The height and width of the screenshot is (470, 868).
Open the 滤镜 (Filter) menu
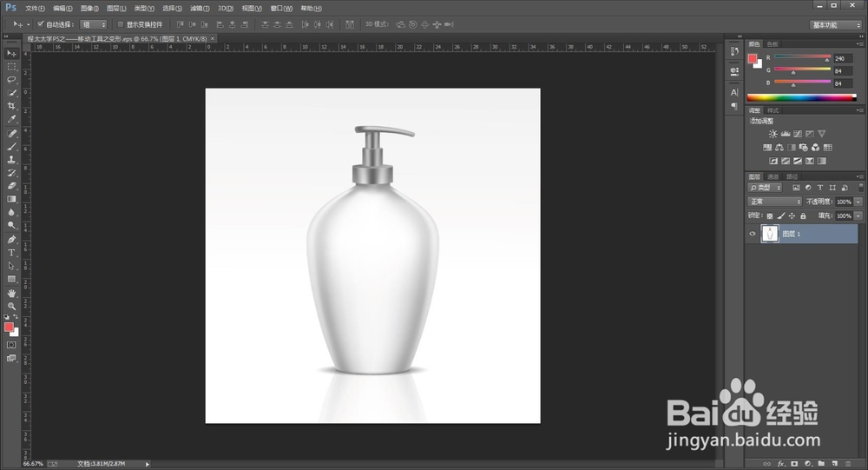[200, 9]
